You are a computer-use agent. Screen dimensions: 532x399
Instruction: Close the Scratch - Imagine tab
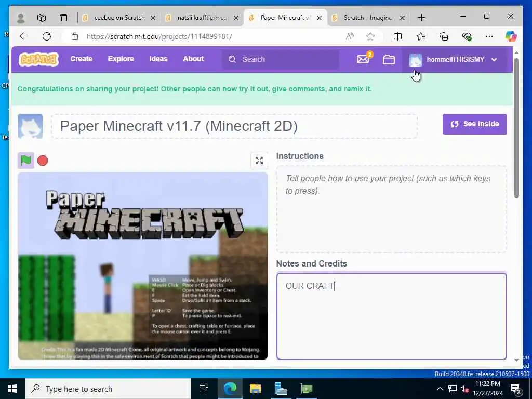[402, 18]
